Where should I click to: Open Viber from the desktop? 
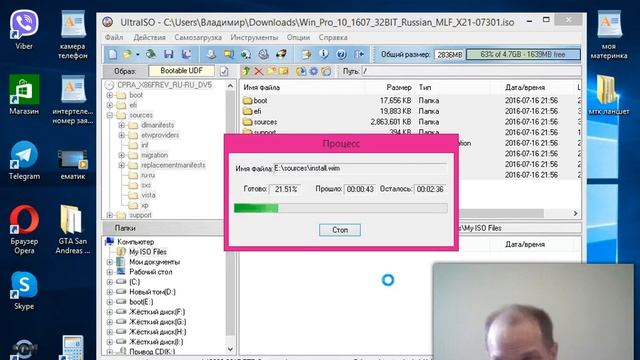coord(24,30)
